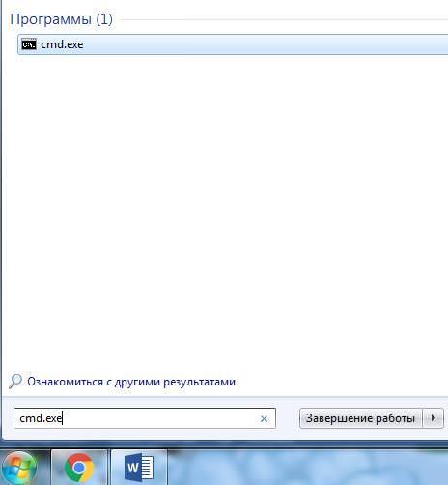The width and height of the screenshot is (448, 485).
Task: Click blank space right of other-results link
Action: click(x=341, y=382)
